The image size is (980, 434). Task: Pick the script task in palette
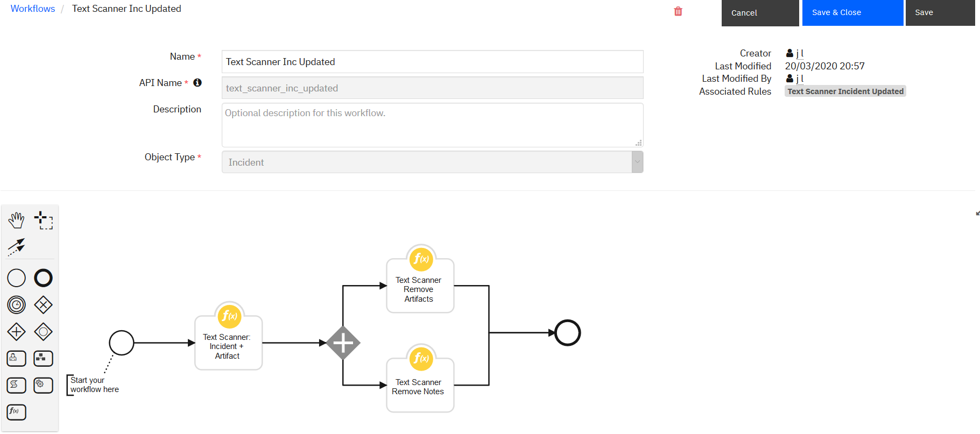point(16,385)
